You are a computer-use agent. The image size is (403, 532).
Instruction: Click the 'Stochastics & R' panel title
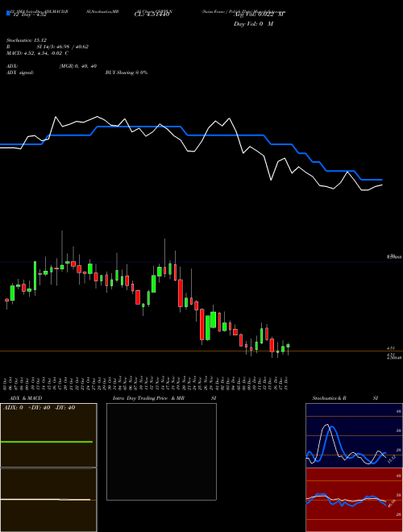(329, 398)
